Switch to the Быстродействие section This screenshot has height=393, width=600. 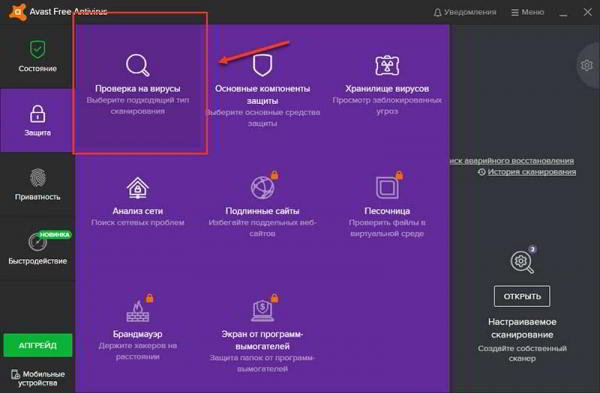click(x=38, y=248)
